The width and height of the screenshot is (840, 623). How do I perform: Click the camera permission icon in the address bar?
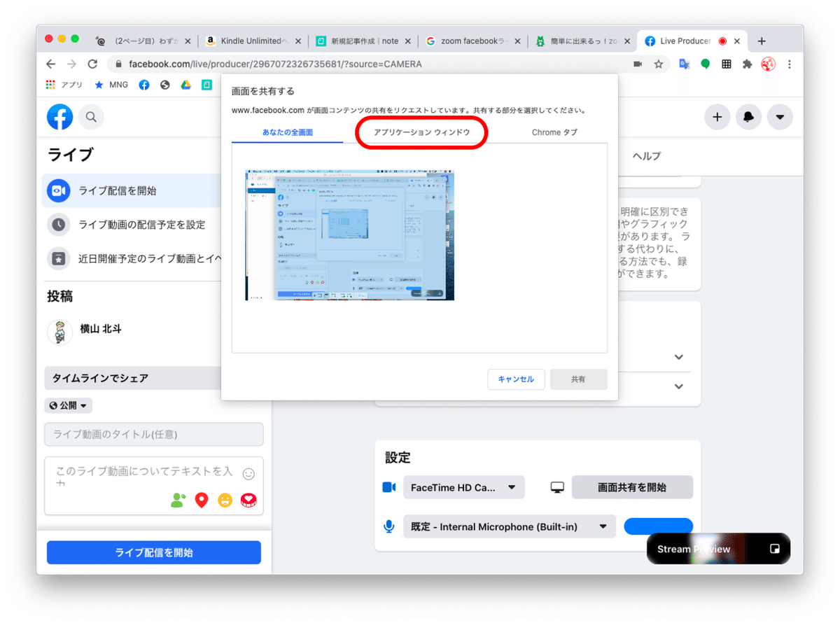[638, 63]
